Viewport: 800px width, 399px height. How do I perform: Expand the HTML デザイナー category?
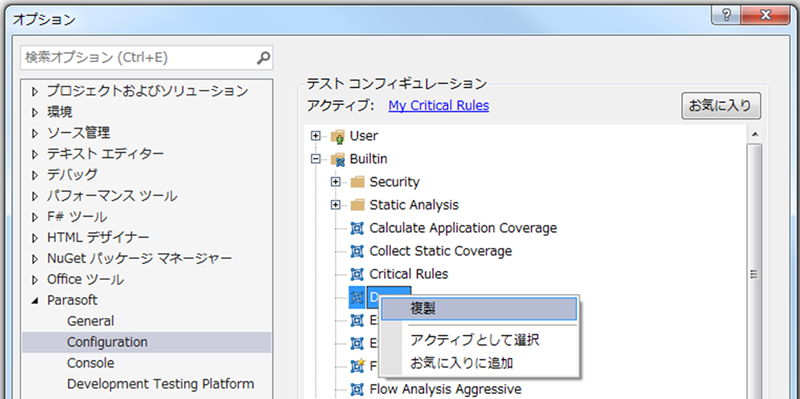click(35, 238)
